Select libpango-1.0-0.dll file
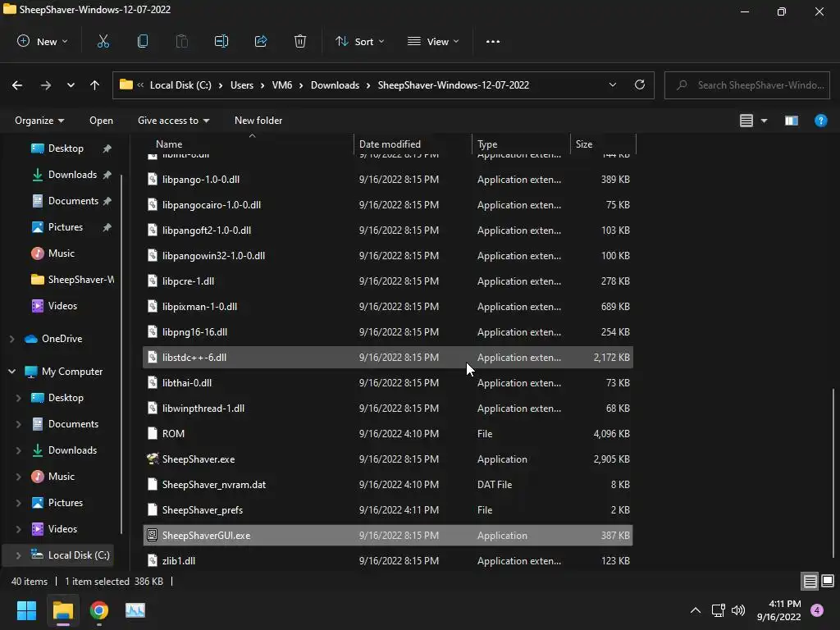This screenshot has height=630, width=840. tap(388, 180)
